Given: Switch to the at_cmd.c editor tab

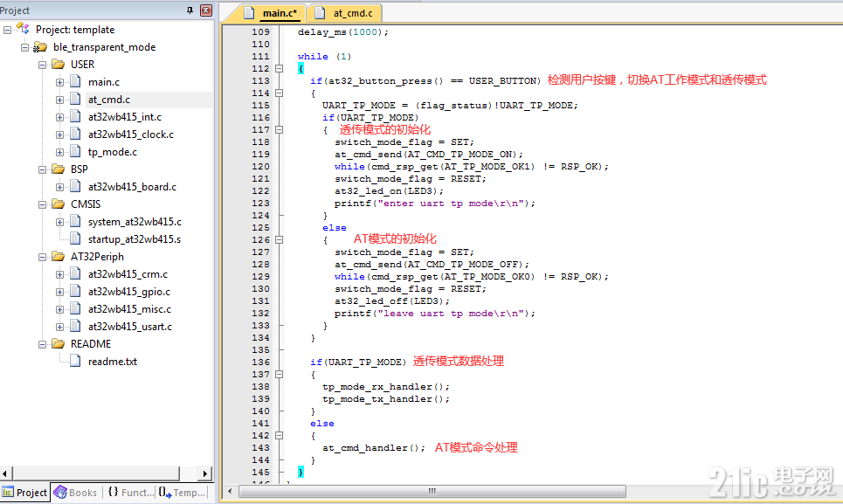Looking at the screenshot, I should [x=346, y=13].
